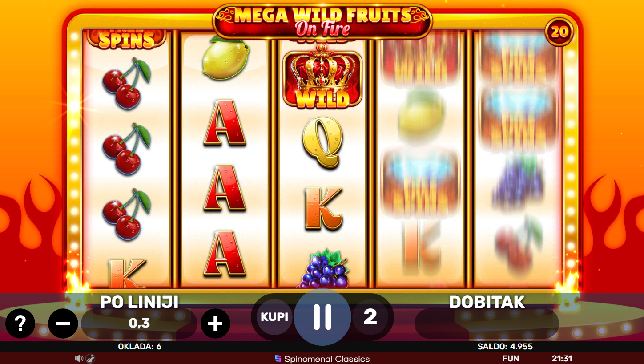Increase bet per line with plus button
Image resolution: width=644 pixels, height=364 pixels.
click(215, 324)
